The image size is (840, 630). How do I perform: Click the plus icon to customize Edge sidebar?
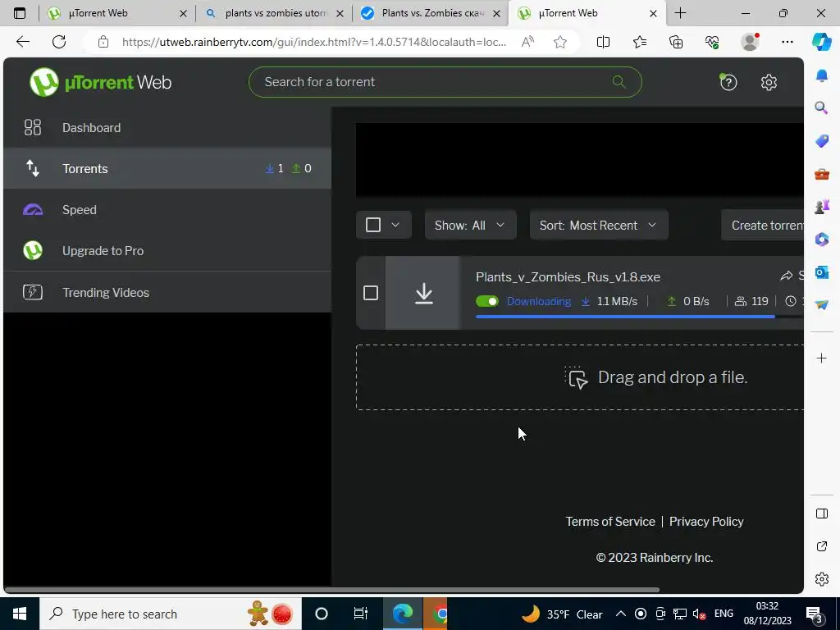click(822, 358)
